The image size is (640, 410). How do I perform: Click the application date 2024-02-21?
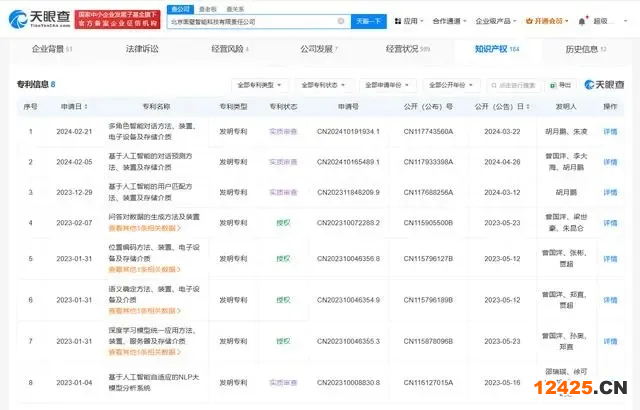click(x=74, y=131)
